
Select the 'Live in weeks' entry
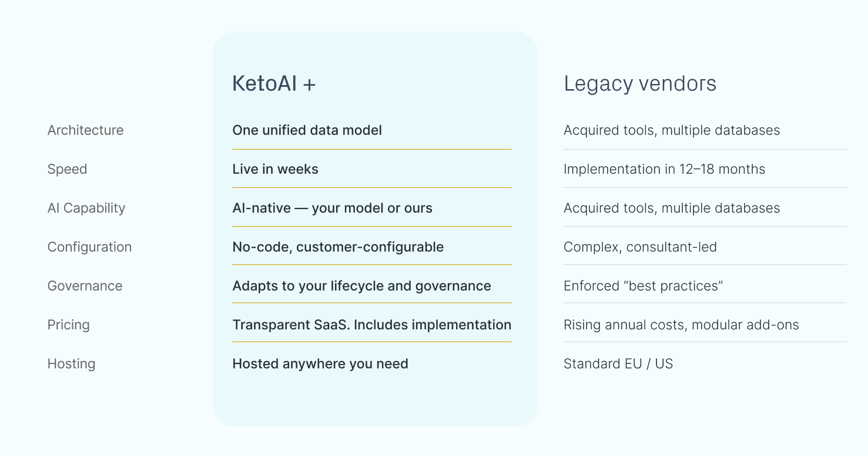click(276, 169)
